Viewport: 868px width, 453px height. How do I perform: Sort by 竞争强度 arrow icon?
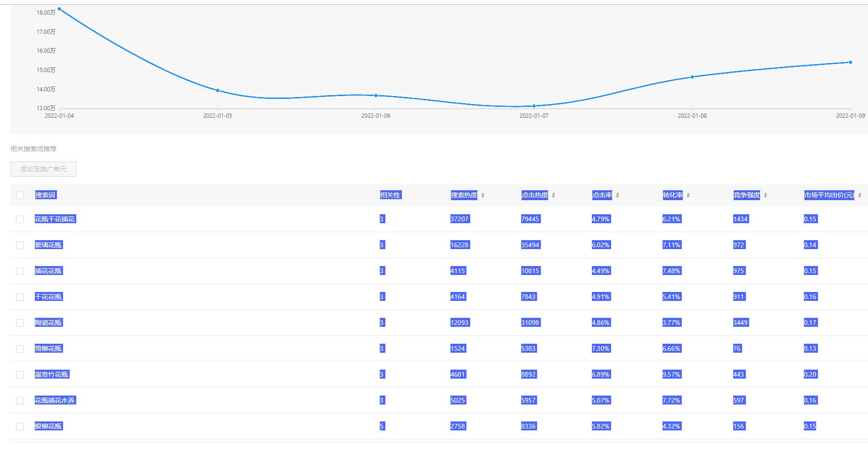[765, 195]
